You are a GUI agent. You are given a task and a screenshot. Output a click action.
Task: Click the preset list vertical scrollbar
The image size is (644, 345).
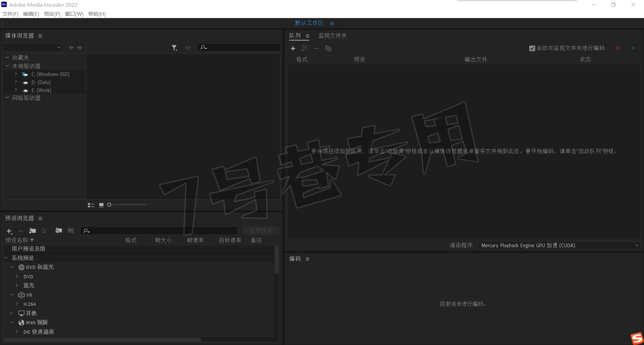point(277,260)
